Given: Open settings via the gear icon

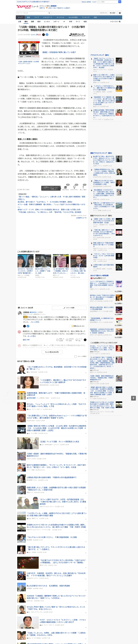Looking at the screenshot, I should (x=120, y=13).
